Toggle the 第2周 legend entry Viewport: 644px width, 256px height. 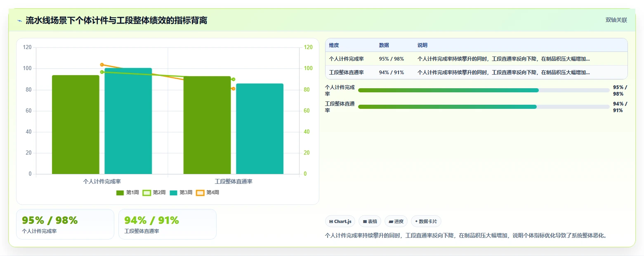(x=154, y=193)
